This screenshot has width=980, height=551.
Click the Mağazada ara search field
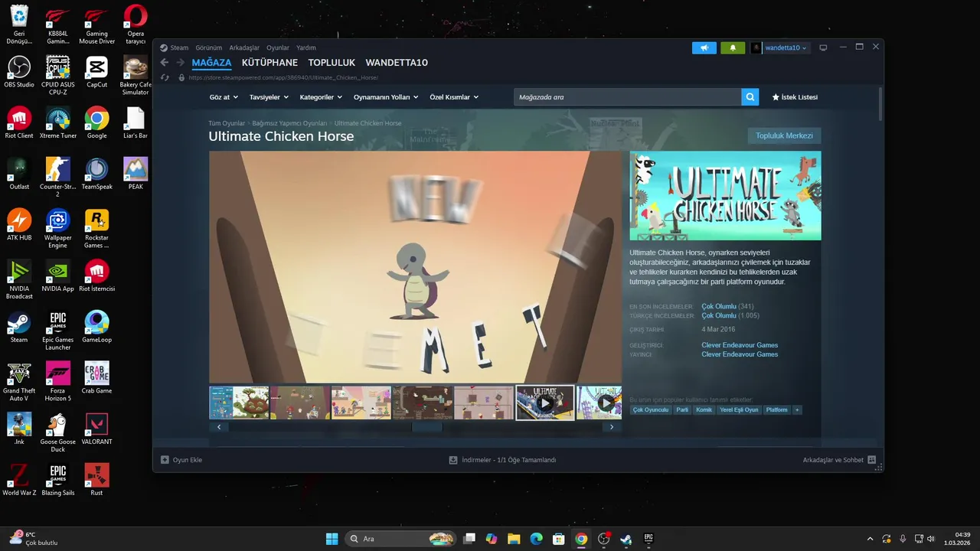coord(628,97)
